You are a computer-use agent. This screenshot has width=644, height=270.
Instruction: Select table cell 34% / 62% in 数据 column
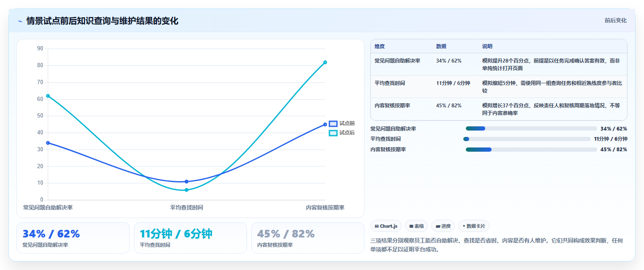click(x=449, y=61)
